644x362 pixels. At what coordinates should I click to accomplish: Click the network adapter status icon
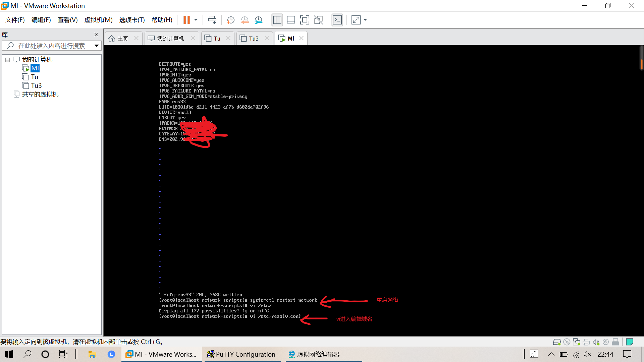pyautogui.click(x=577, y=342)
